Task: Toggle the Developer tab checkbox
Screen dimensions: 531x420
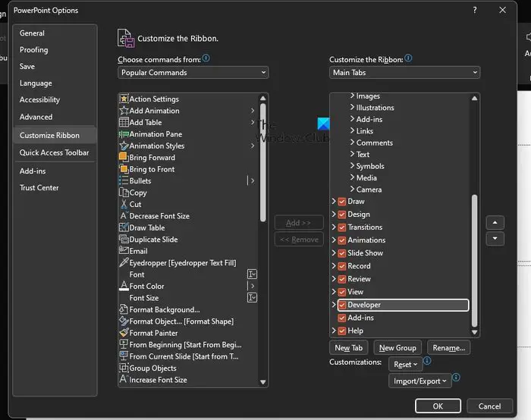Action: pyautogui.click(x=342, y=305)
